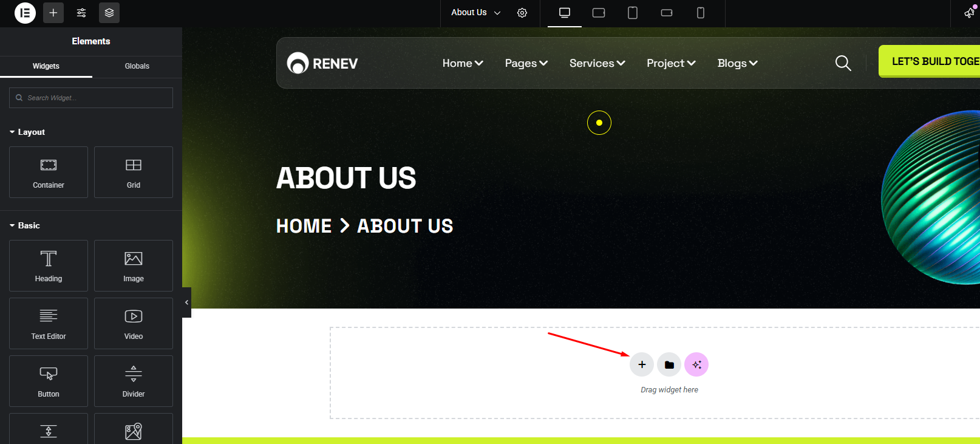Click the LET'S BUILD TOGETHER button
Viewport: 980px width, 444px height.
click(x=929, y=61)
